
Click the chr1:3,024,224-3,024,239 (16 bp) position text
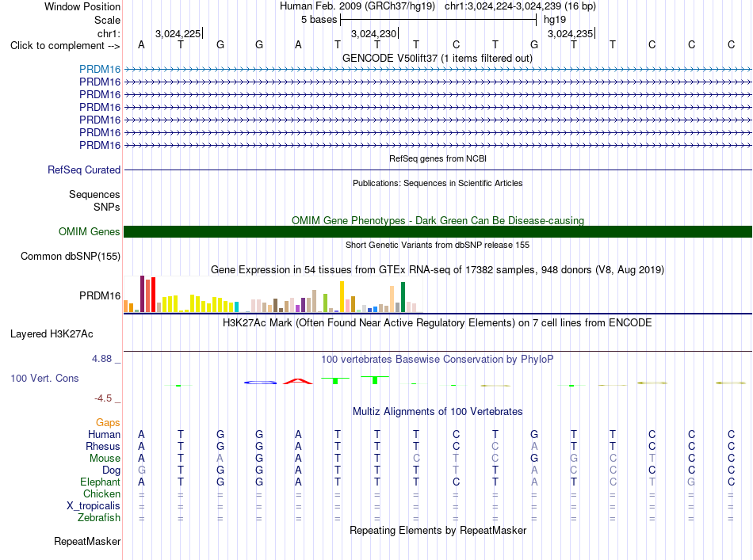tap(520, 6)
